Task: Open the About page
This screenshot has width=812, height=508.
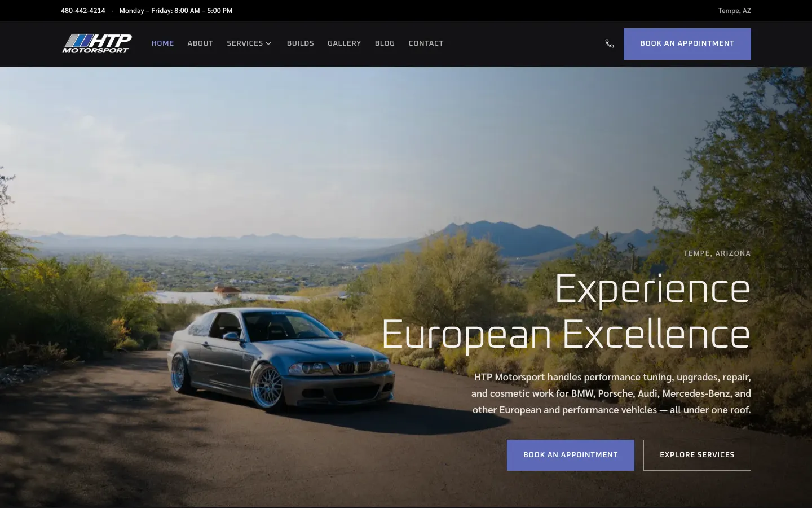Action: tap(200, 43)
